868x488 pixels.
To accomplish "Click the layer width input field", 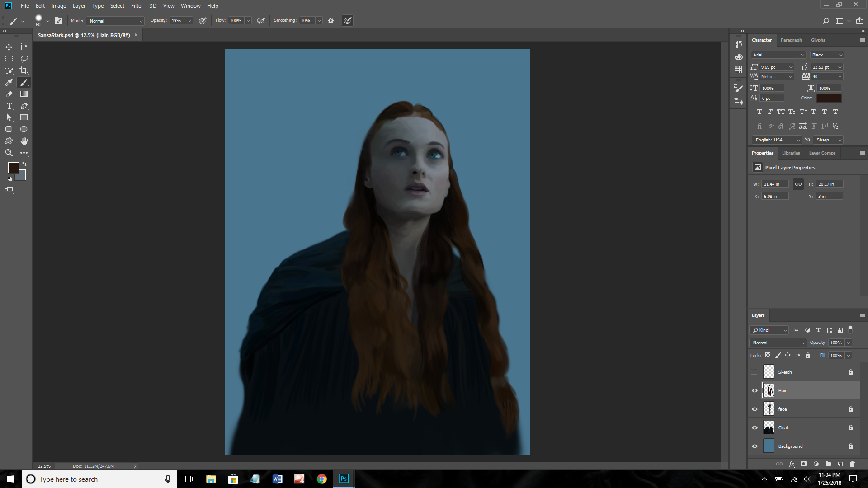I will click(775, 184).
